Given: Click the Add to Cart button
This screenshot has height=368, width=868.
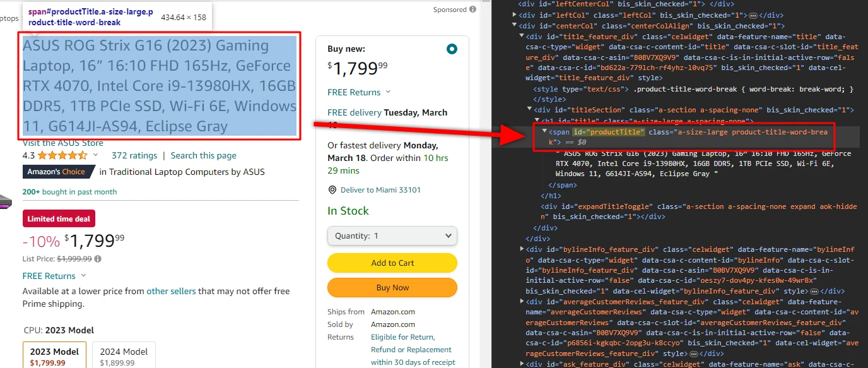Looking at the screenshot, I should (x=392, y=263).
